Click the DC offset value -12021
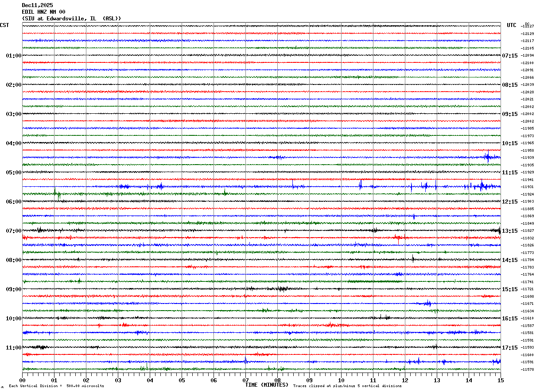Image resolution: width=536 pixels, height=392 pixels. (x=527, y=99)
